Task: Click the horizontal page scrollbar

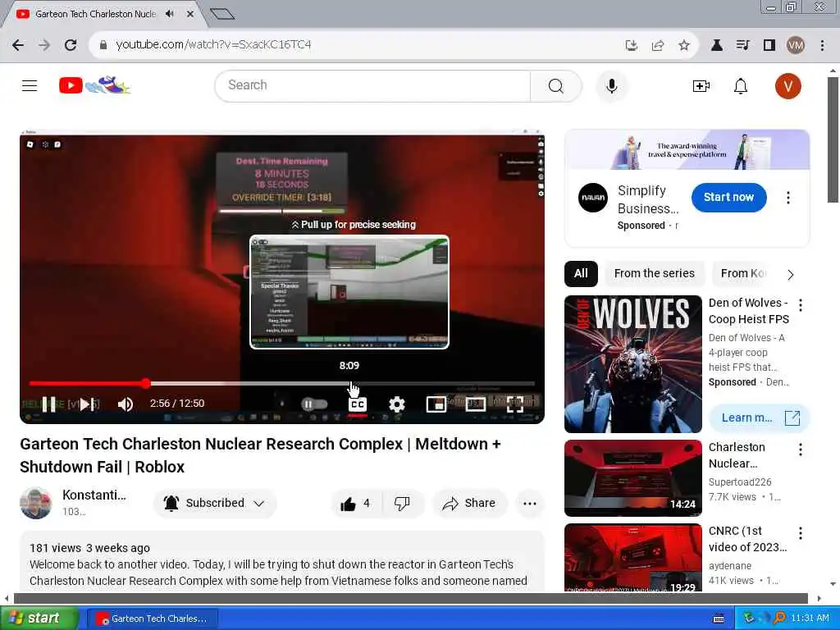Action: point(410,598)
